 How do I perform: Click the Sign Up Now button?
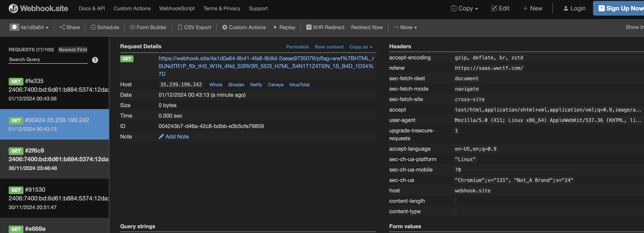pyautogui.click(x=618, y=8)
